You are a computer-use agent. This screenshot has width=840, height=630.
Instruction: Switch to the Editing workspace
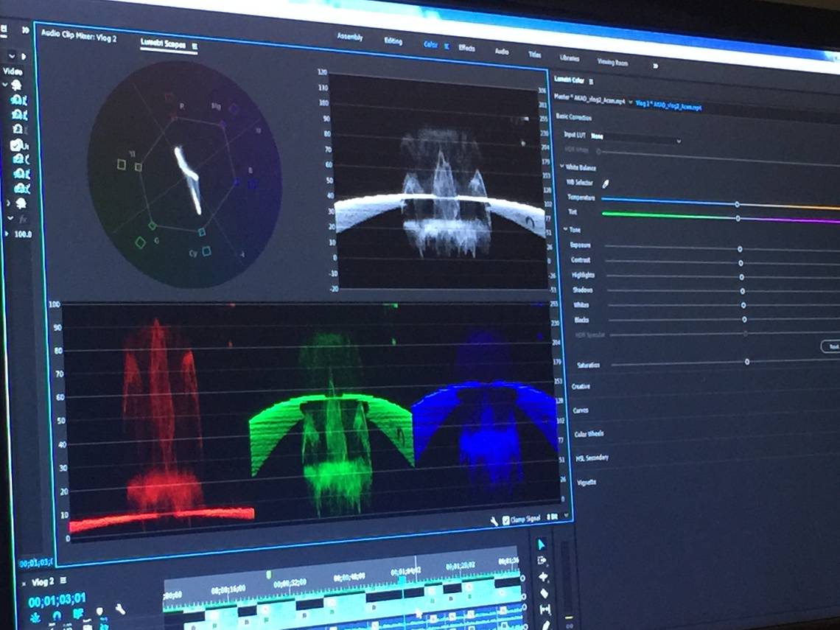click(x=393, y=41)
